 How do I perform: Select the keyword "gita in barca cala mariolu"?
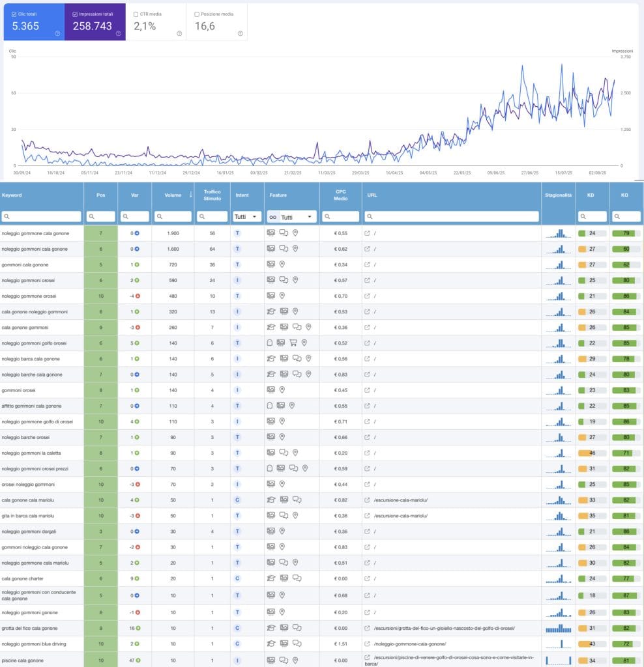(28, 516)
